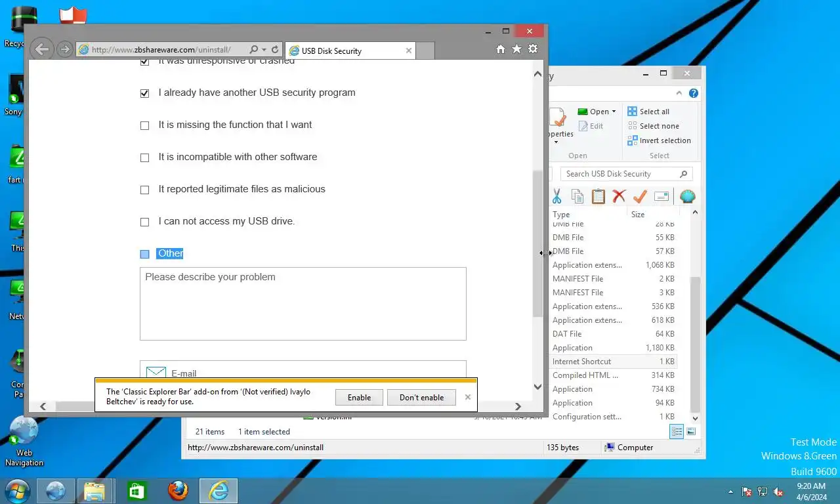
Task: Click the Copy icon in Classic toolbar
Action: coord(577,196)
